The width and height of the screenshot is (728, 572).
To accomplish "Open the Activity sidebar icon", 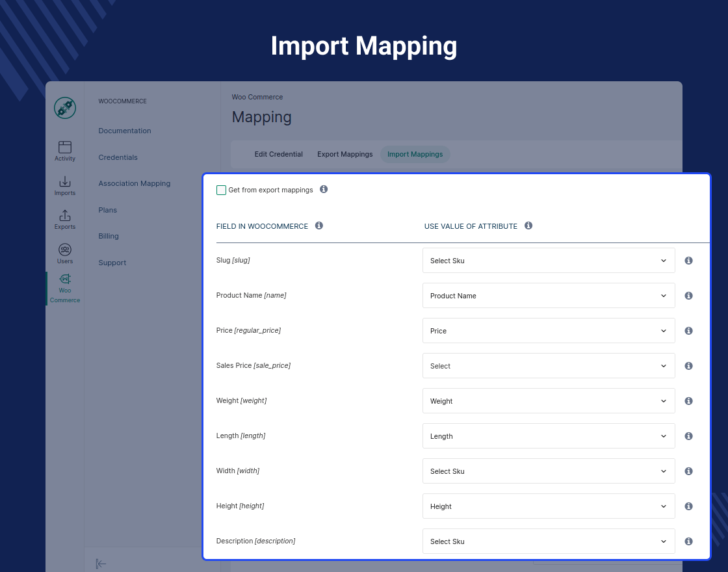I will coord(65,151).
